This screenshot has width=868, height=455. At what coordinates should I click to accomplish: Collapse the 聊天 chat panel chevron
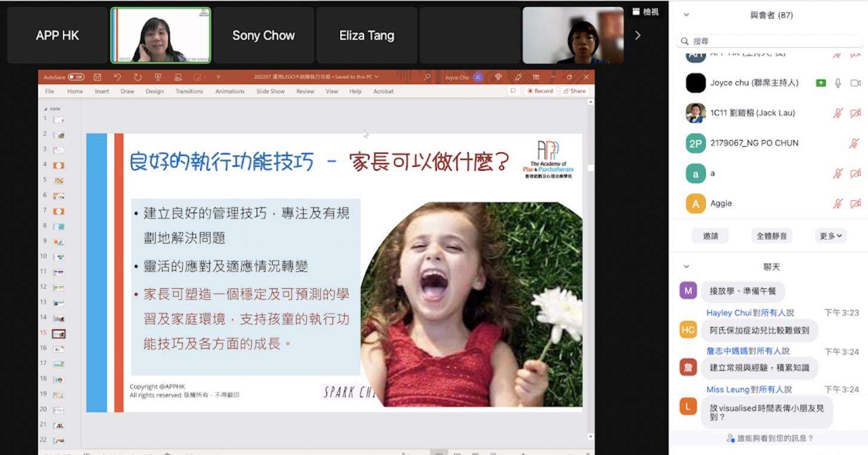click(x=686, y=267)
